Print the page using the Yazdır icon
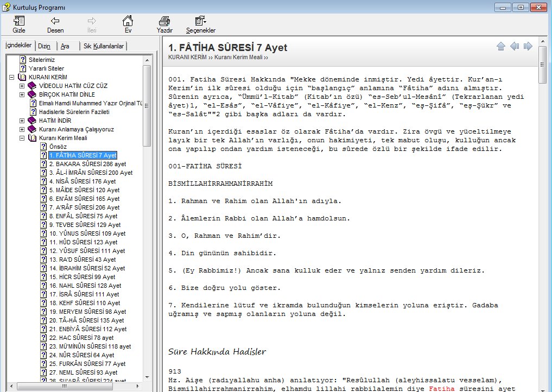 pos(164,22)
